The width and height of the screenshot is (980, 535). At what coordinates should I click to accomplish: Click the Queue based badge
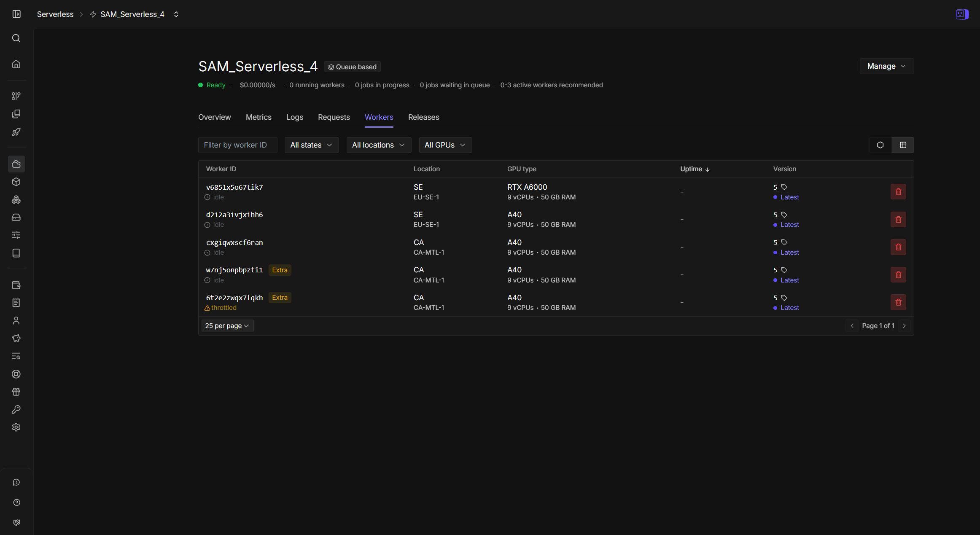point(353,67)
